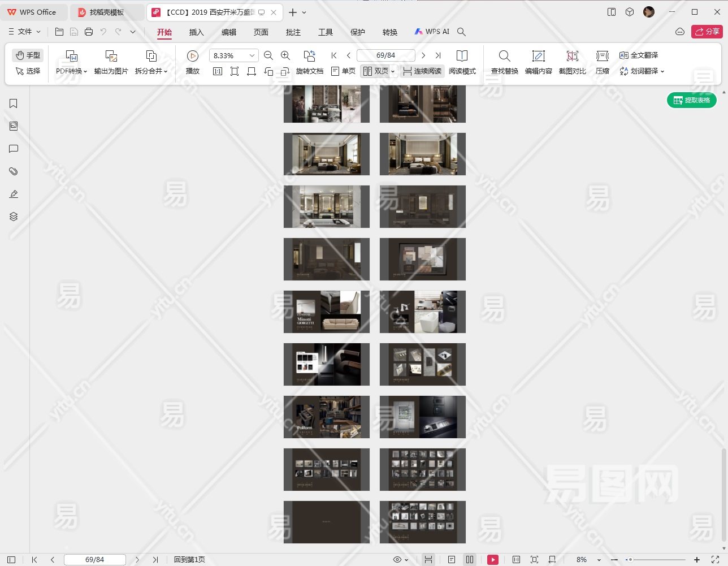728x566 pixels.
Task: Toggle continuous reading mode (连续阅读)
Action: [422, 71]
